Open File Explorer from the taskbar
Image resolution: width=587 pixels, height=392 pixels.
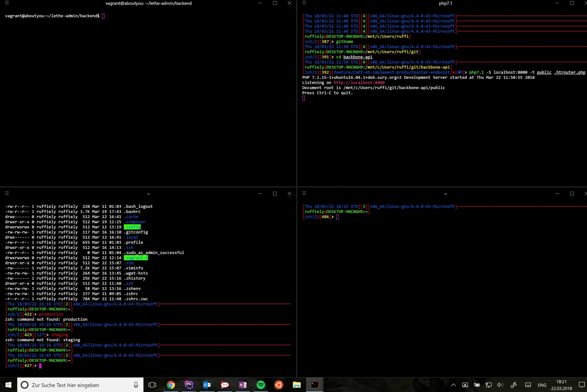(297, 385)
